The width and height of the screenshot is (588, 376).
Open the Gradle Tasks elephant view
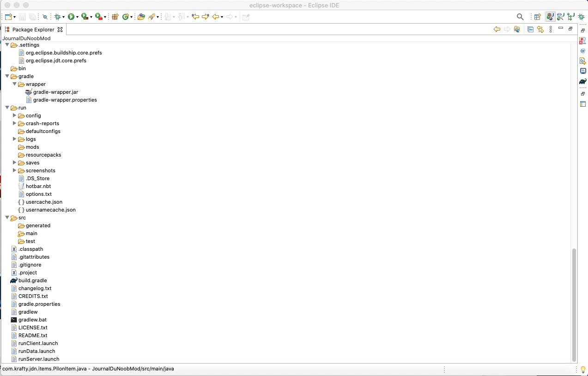tap(583, 81)
